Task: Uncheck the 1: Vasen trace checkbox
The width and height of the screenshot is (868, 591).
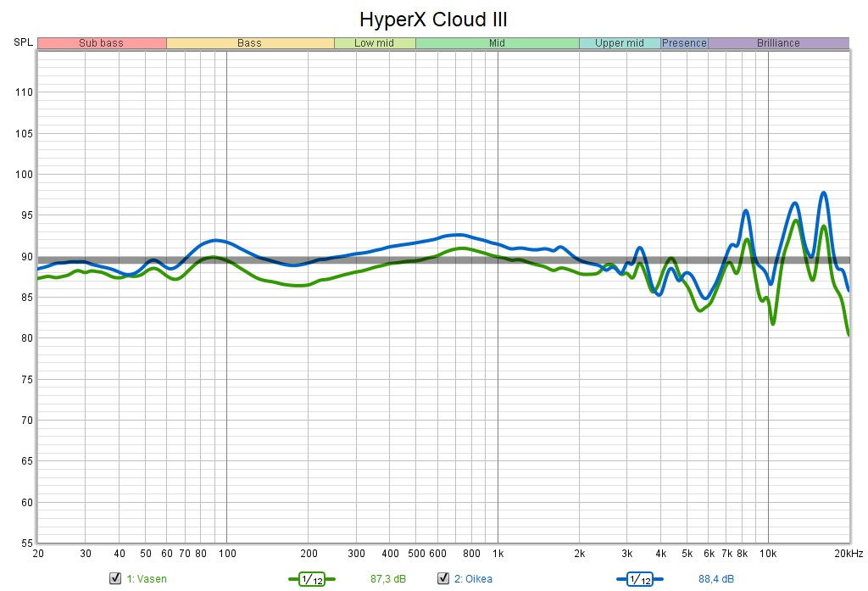Action: (115, 578)
